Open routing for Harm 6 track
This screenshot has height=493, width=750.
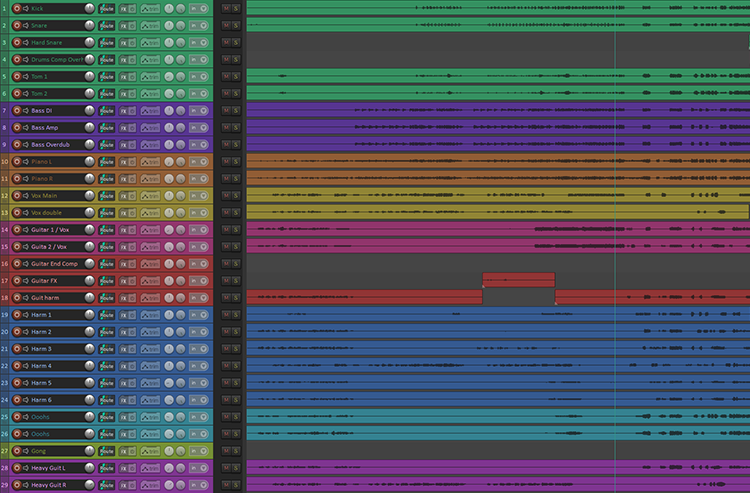[106, 400]
